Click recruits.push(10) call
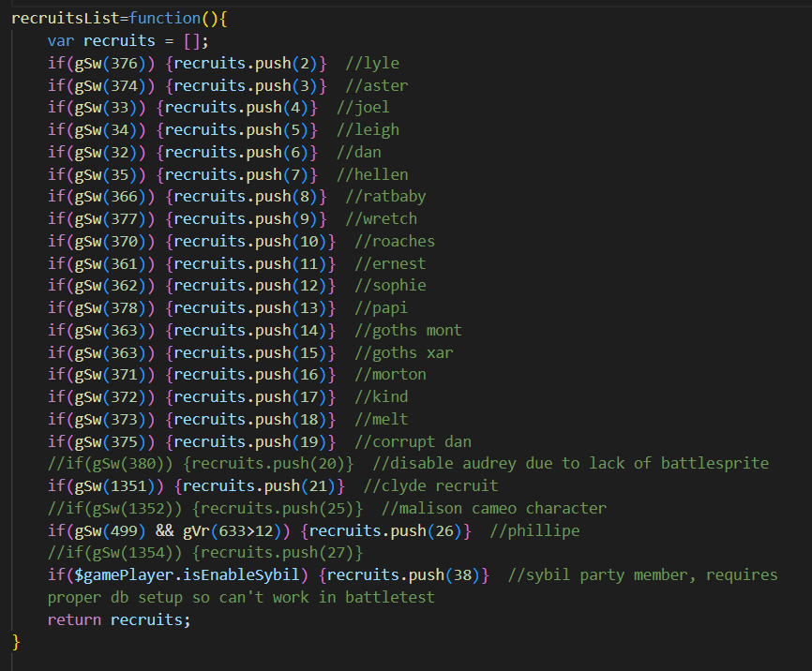The image size is (812, 671). 250,241
